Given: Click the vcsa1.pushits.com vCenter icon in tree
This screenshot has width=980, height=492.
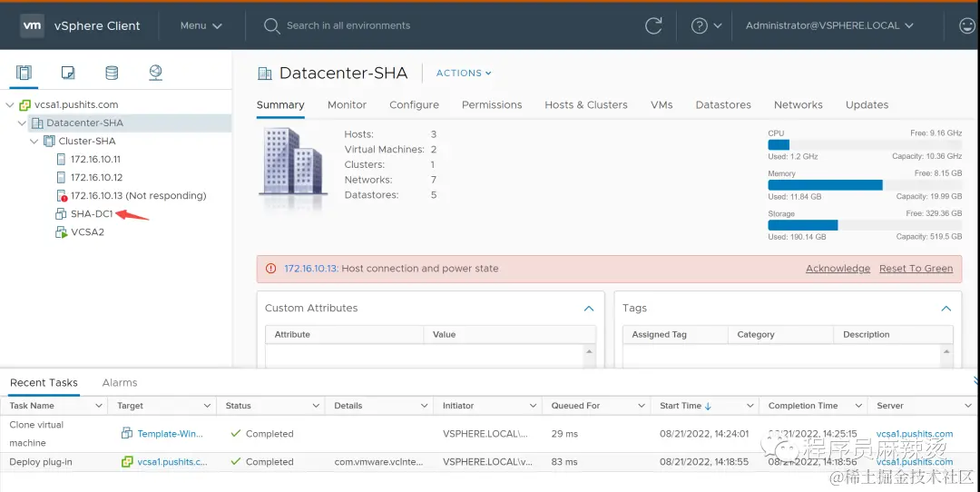Looking at the screenshot, I should pyautogui.click(x=25, y=105).
